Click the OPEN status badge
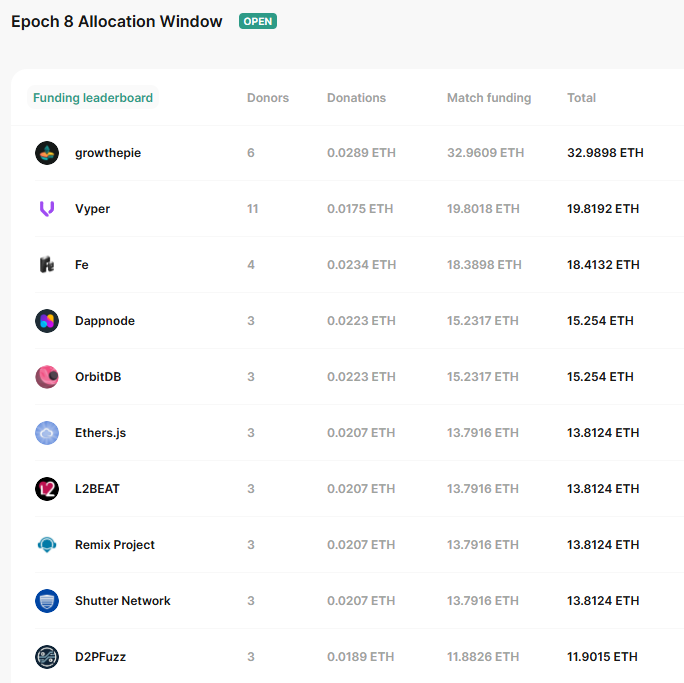 [x=258, y=21]
